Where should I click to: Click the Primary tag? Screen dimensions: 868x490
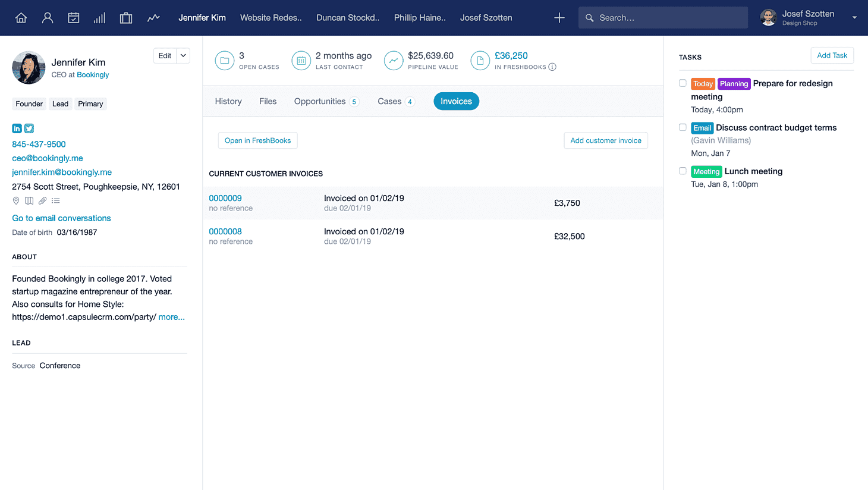click(90, 104)
